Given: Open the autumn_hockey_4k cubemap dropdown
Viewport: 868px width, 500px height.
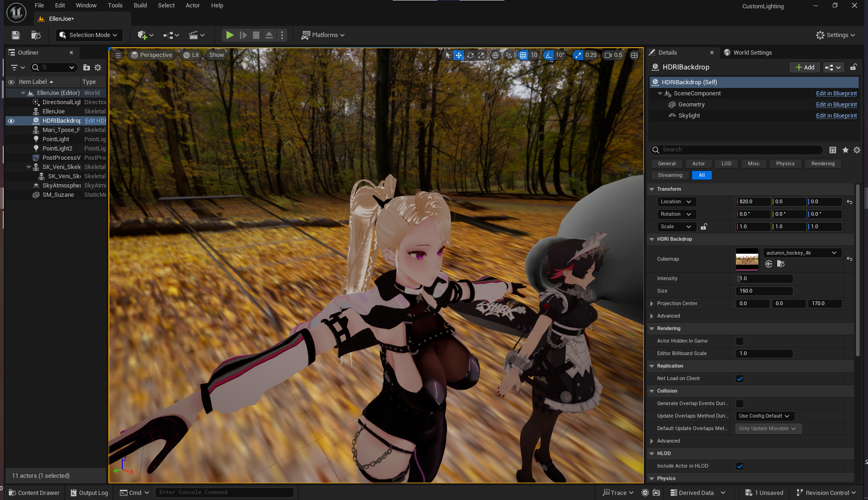Looking at the screenshot, I should click(802, 253).
